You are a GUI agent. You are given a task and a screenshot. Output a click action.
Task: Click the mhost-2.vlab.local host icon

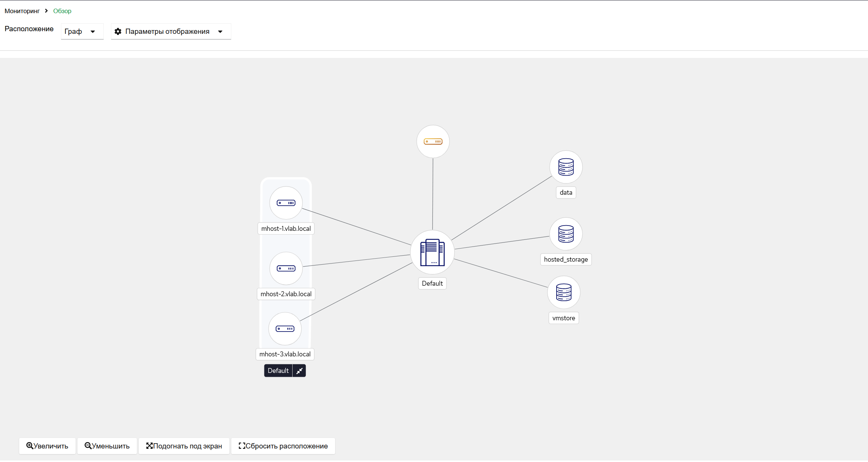coord(286,268)
